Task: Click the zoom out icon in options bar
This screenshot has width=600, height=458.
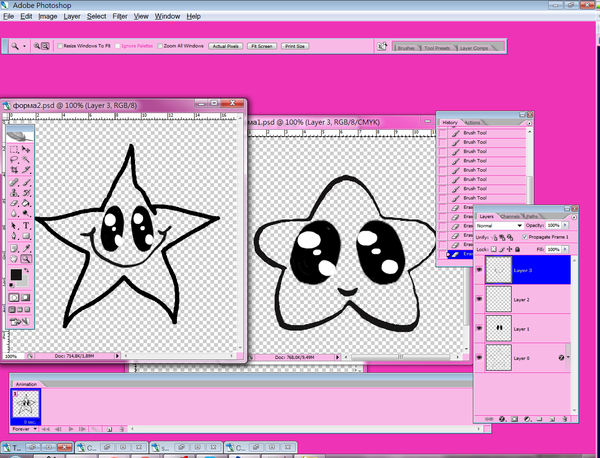Action: pos(46,46)
